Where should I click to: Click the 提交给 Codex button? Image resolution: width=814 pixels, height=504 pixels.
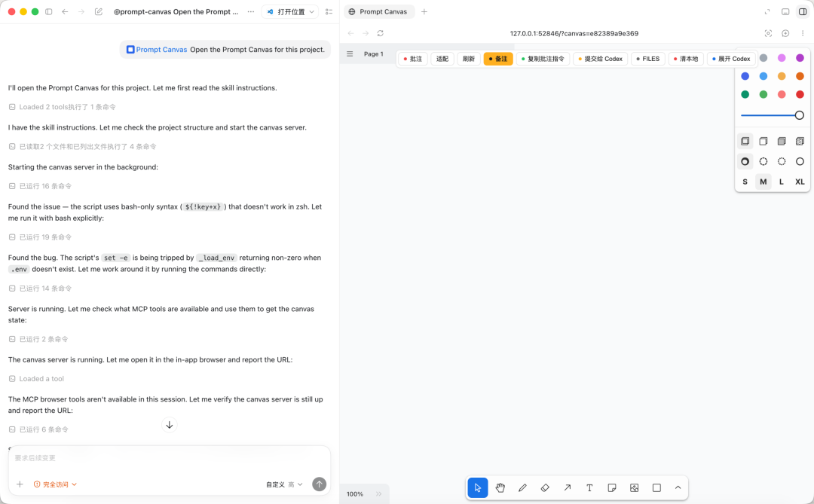601,59
